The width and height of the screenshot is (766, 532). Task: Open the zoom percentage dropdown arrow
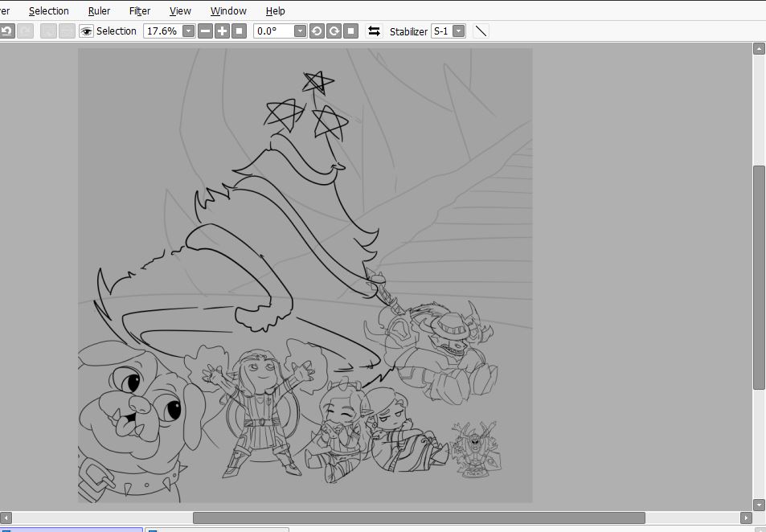click(189, 31)
